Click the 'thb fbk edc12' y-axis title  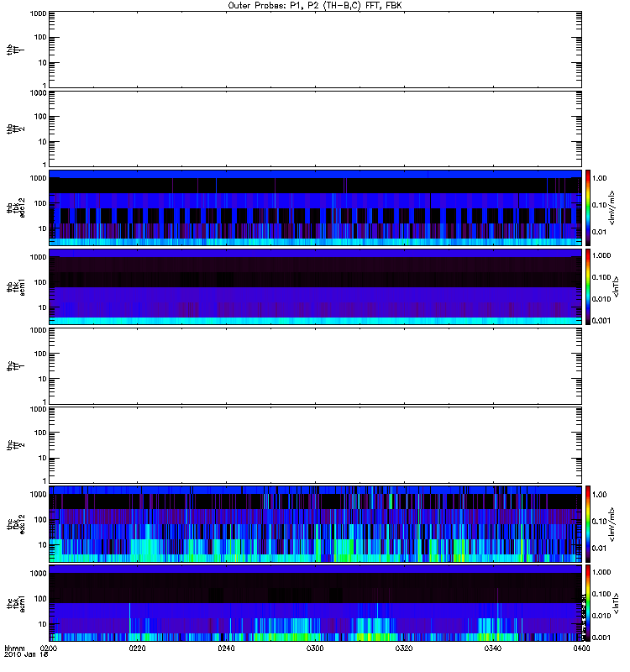click(x=16, y=207)
